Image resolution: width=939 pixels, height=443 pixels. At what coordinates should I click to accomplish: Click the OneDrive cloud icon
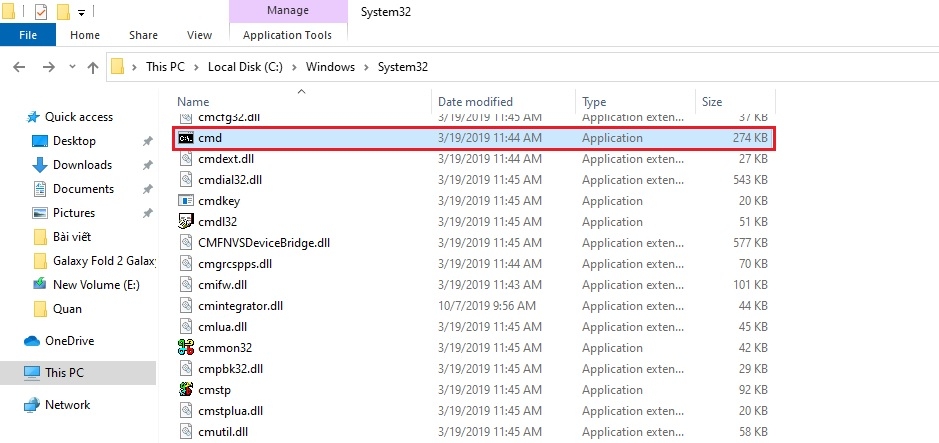[x=32, y=341]
